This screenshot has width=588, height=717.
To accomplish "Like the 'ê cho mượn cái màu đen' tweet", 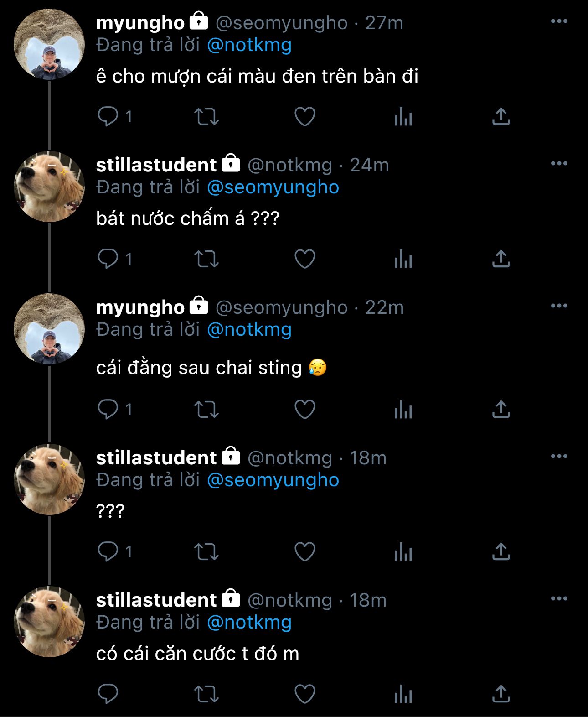I will tap(305, 117).
